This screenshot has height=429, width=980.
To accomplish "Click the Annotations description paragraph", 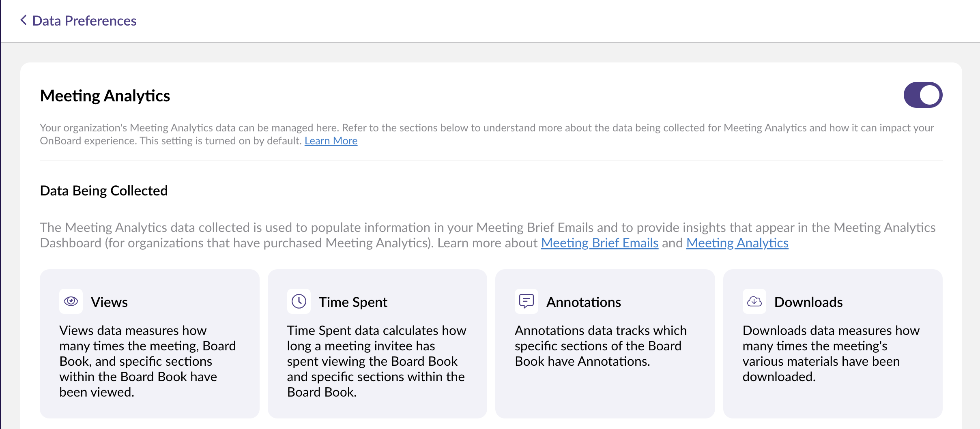I will (x=600, y=346).
